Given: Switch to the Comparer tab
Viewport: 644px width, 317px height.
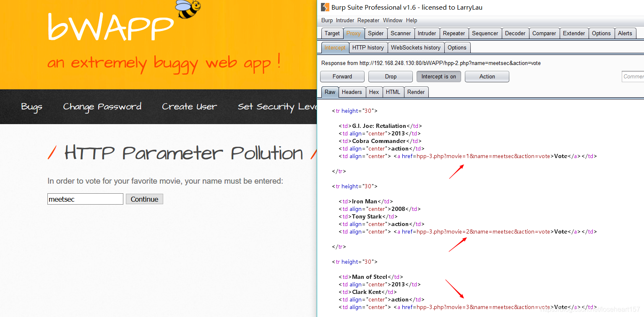Looking at the screenshot, I should [x=544, y=33].
